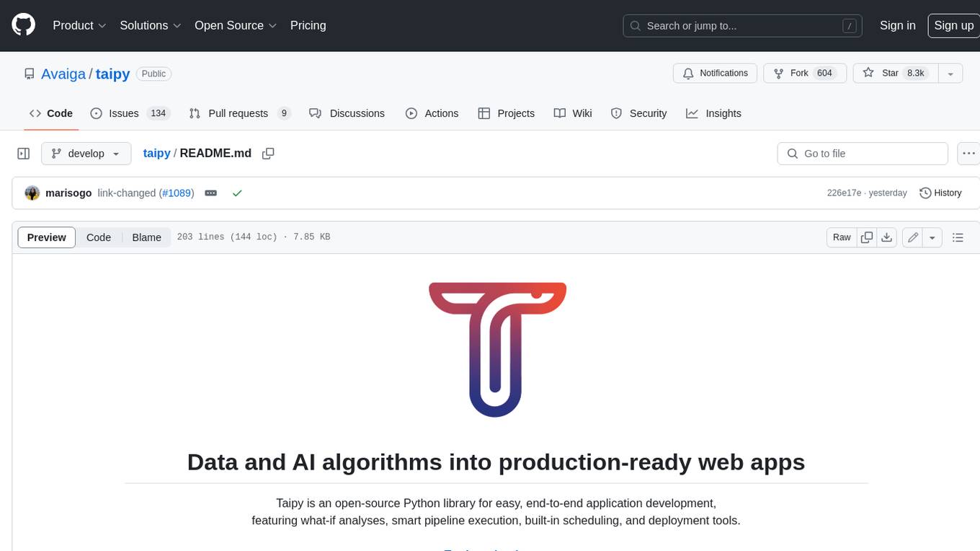
Task: Click the Fork count 604
Action: [824, 73]
